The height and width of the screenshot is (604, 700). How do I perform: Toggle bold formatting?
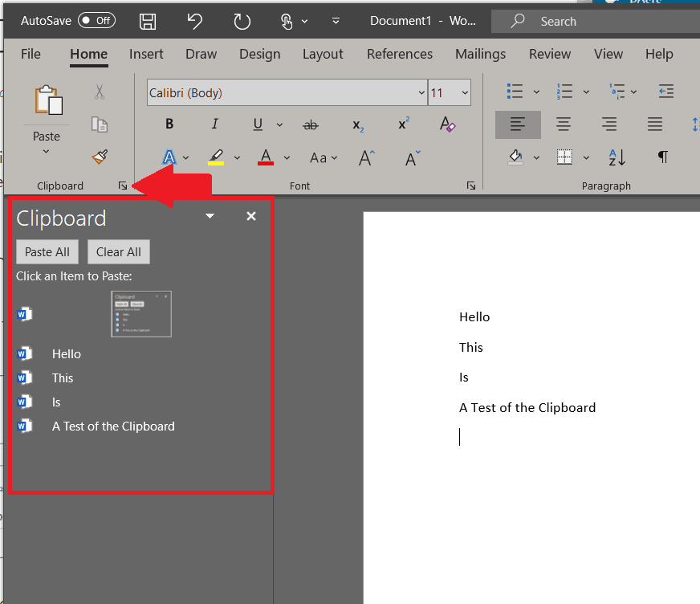click(169, 124)
